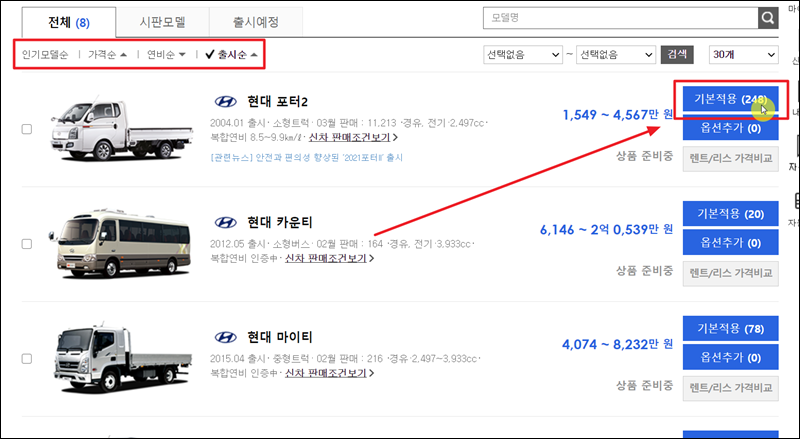Click 옵션추가 (0) for 마이티
This screenshot has height=439, width=800.
[731, 357]
